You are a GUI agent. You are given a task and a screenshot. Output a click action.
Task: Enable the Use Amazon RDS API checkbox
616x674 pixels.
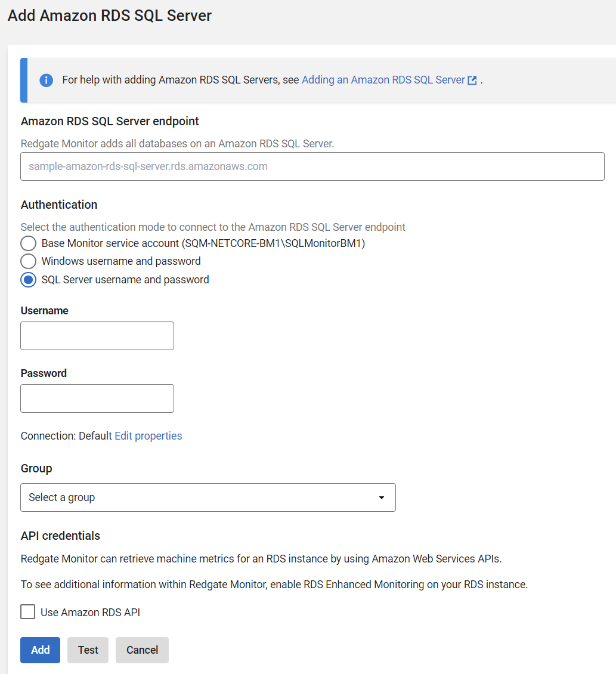coord(28,612)
